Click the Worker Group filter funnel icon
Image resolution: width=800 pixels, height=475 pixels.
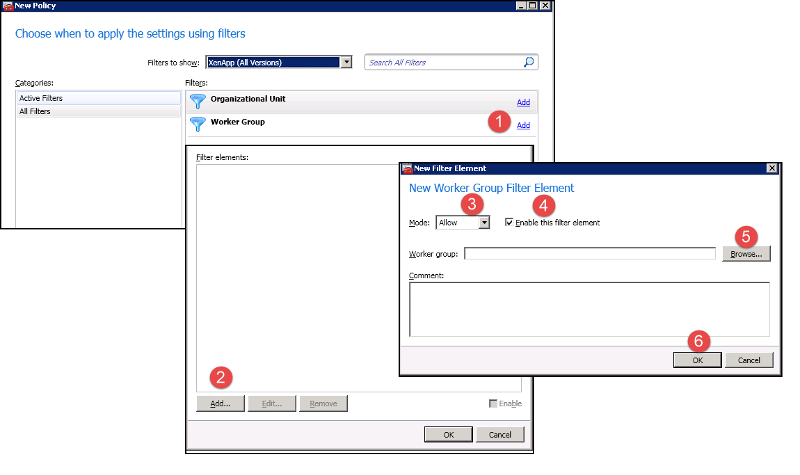198,124
